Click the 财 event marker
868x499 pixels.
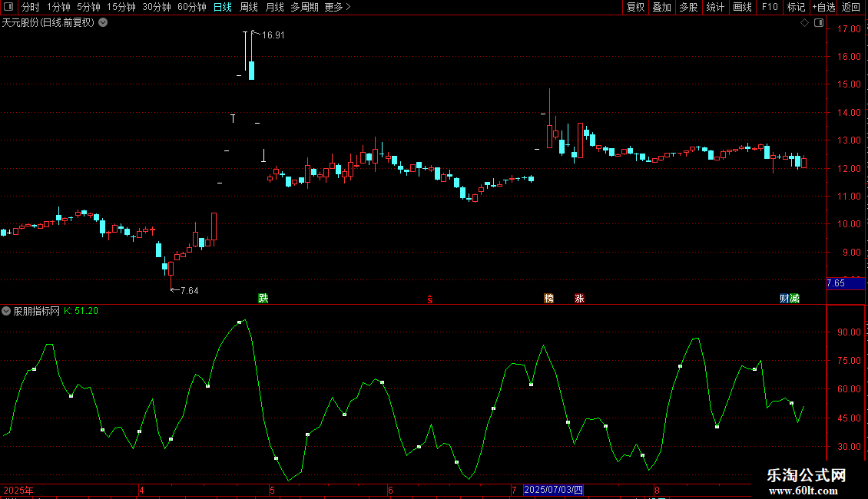[784, 298]
